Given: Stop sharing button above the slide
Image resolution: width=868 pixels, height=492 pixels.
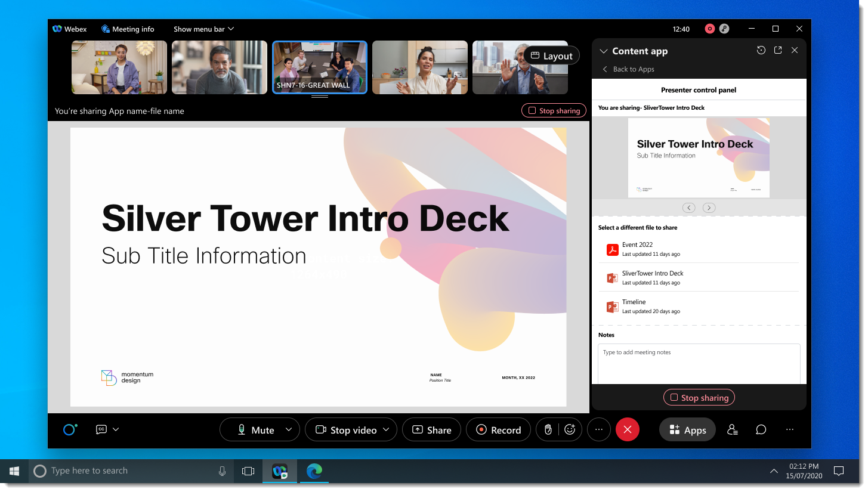Looking at the screenshot, I should [554, 111].
